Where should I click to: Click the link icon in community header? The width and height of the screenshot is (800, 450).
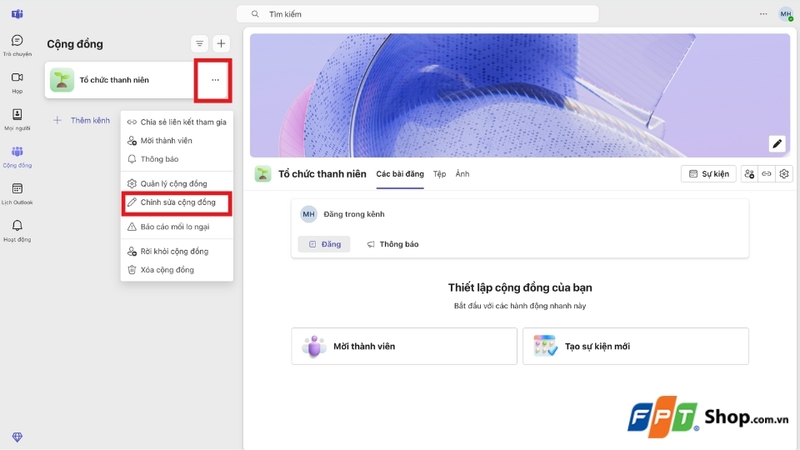[766, 174]
